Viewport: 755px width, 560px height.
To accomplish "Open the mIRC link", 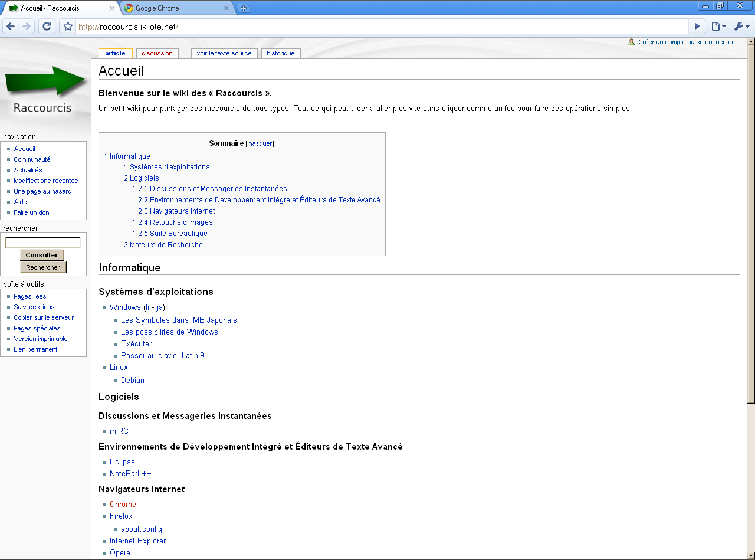I will pos(119,431).
